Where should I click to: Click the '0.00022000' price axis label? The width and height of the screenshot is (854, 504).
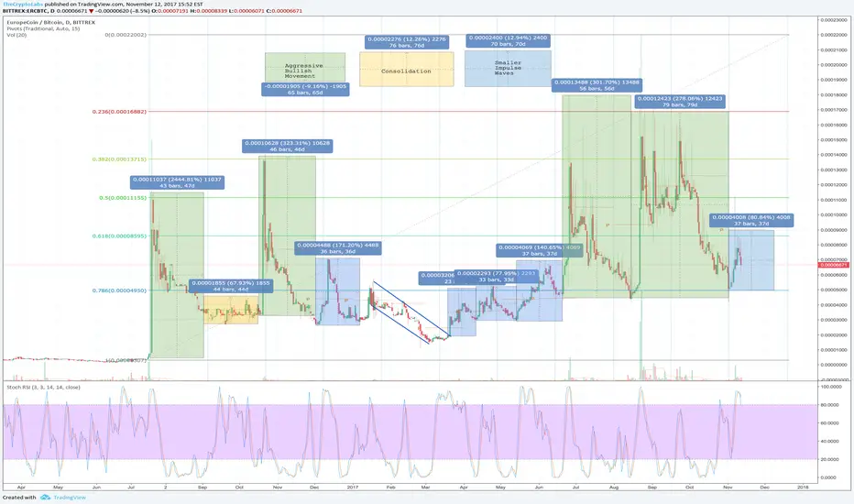tap(833, 35)
